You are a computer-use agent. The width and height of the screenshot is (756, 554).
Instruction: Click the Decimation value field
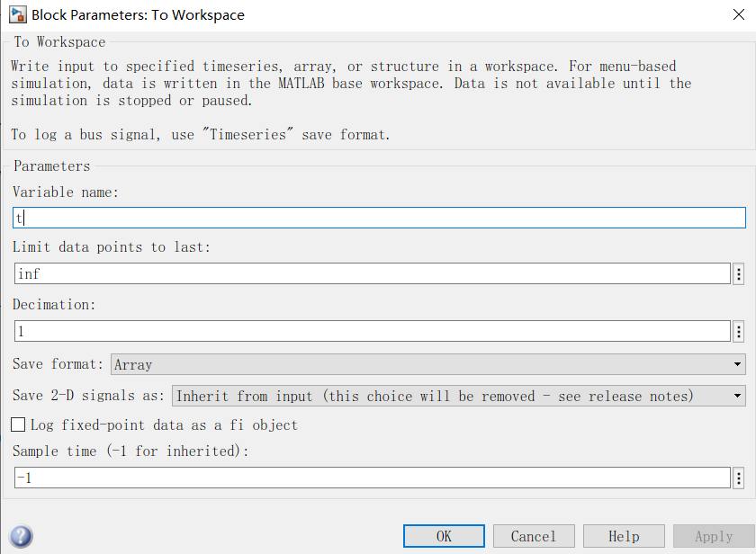[x=373, y=332]
